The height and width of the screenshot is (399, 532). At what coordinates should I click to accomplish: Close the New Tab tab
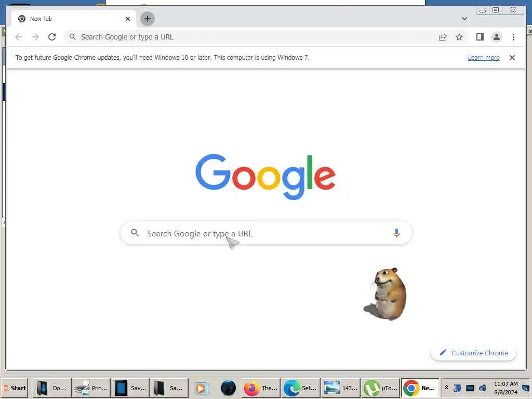[128, 19]
